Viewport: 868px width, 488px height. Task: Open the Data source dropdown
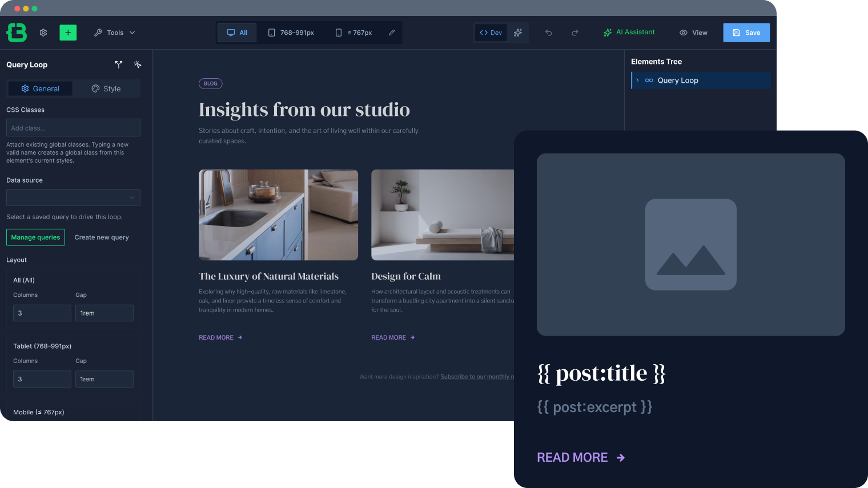(x=73, y=197)
